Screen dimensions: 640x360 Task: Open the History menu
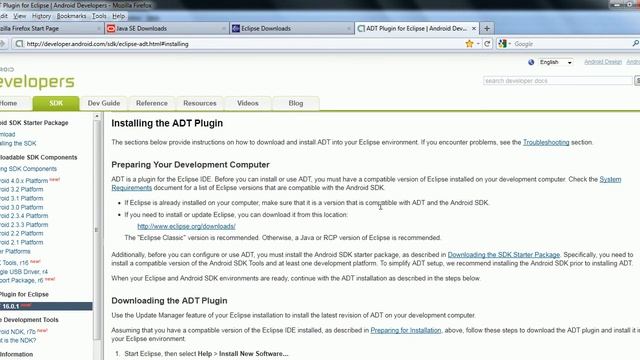41,16
